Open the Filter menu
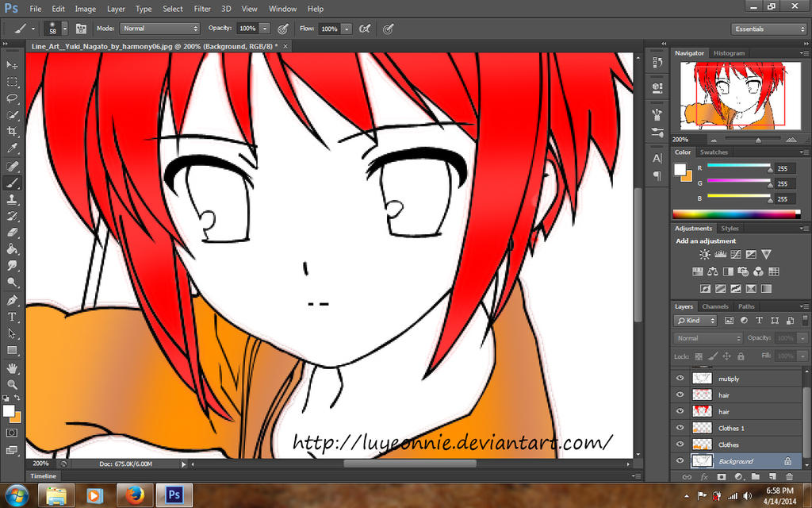 coord(202,9)
